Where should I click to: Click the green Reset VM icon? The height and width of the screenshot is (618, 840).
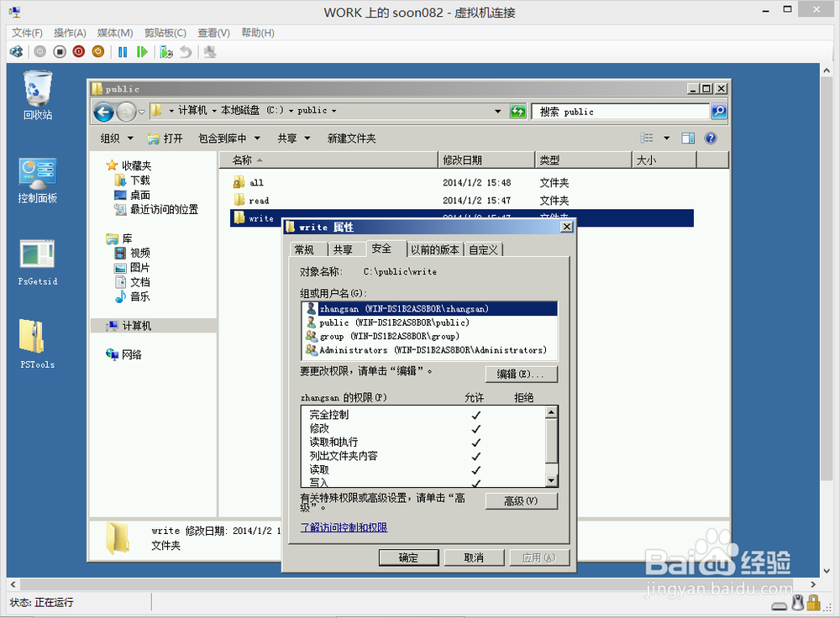pyautogui.click(x=142, y=52)
